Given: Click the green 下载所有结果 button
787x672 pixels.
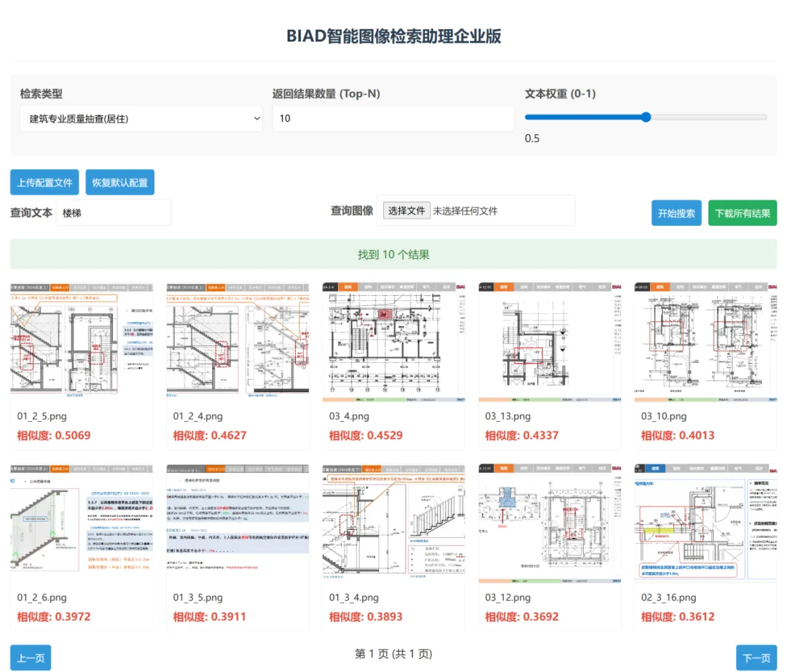Looking at the screenshot, I should tap(742, 214).
